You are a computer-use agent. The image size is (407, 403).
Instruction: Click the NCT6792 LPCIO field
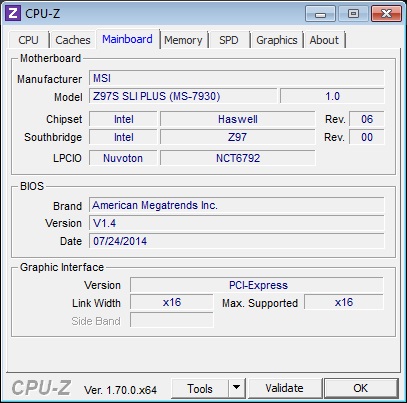(238, 158)
